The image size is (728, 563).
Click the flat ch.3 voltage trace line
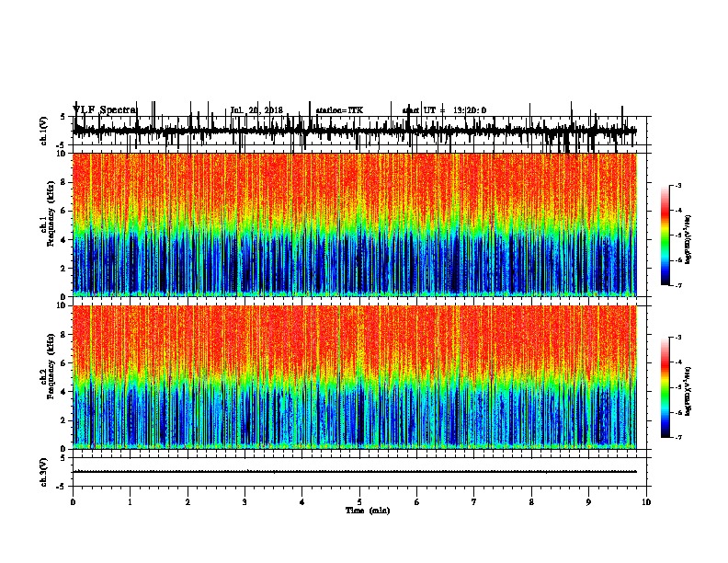(x=354, y=472)
